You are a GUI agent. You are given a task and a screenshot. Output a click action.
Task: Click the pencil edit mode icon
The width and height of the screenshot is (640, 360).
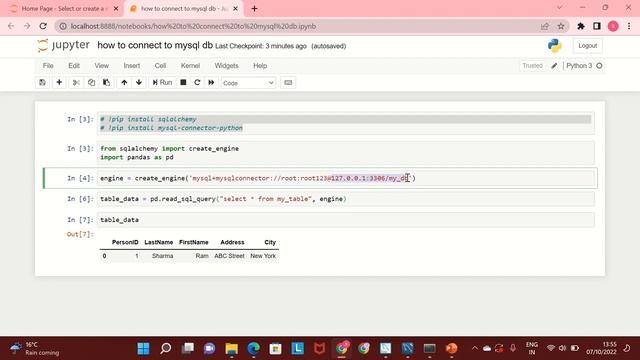554,66
